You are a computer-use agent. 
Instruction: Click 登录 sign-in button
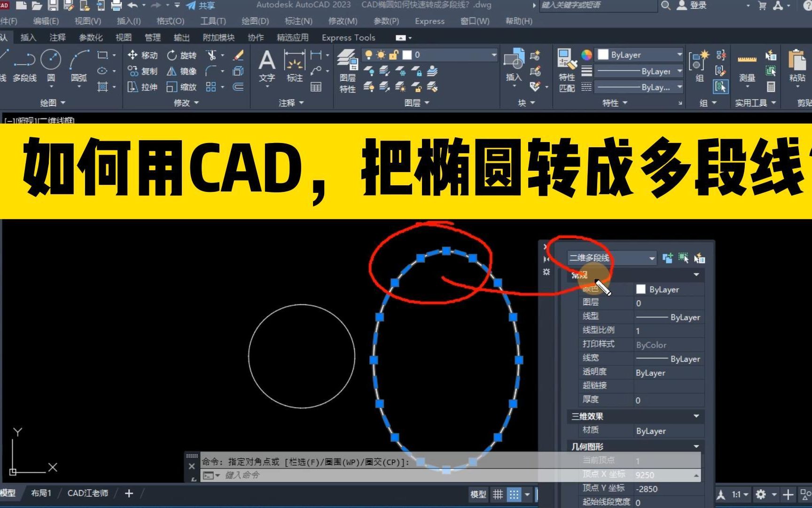[x=692, y=6]
